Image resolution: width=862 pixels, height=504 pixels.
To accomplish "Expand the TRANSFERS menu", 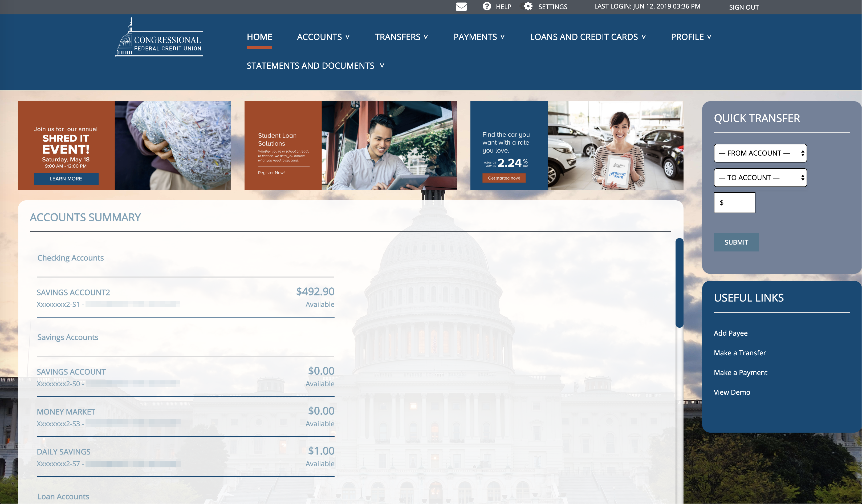I will click(x=401, y=37).
